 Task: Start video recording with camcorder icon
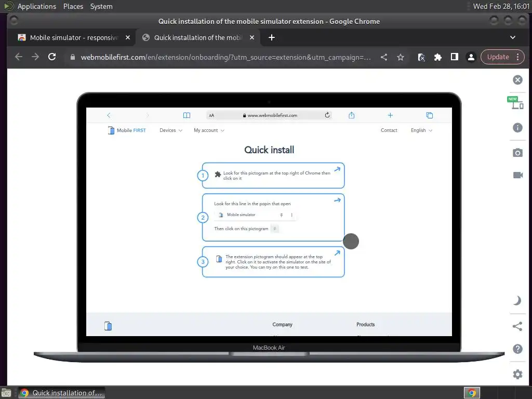coord(518,175)
